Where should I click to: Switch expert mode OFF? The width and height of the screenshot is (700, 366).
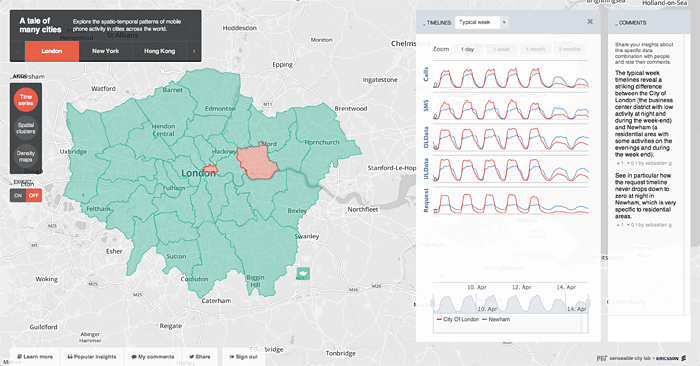[34, 195]
